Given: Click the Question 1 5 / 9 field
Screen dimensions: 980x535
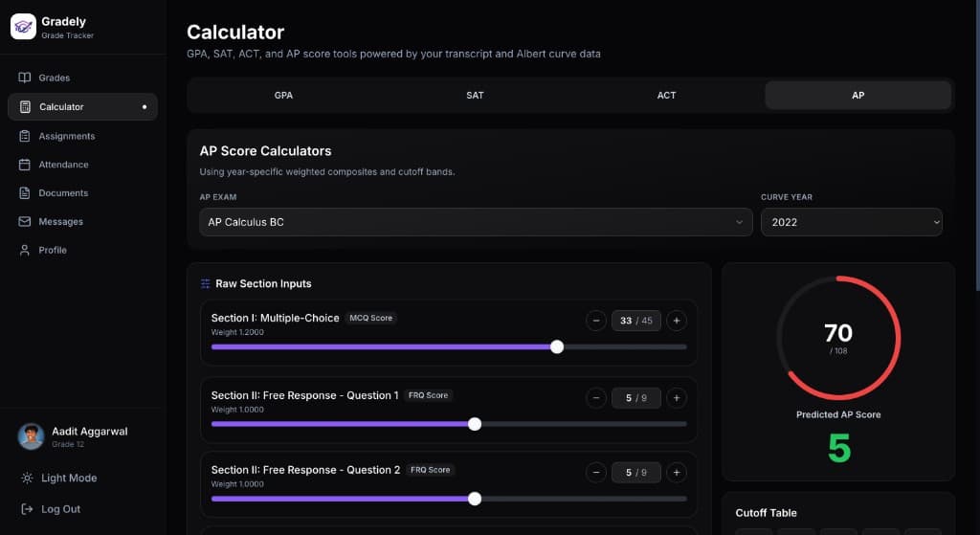Looking at the screenshot, I should click(x=636, y=398).
